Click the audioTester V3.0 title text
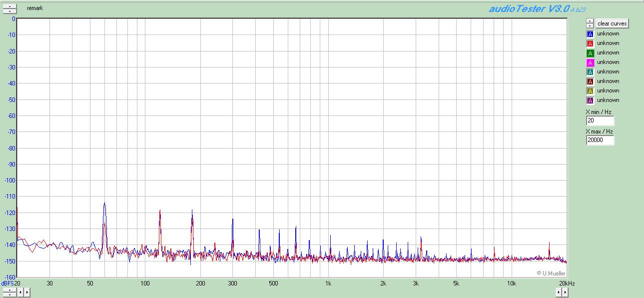 point(529,8)
